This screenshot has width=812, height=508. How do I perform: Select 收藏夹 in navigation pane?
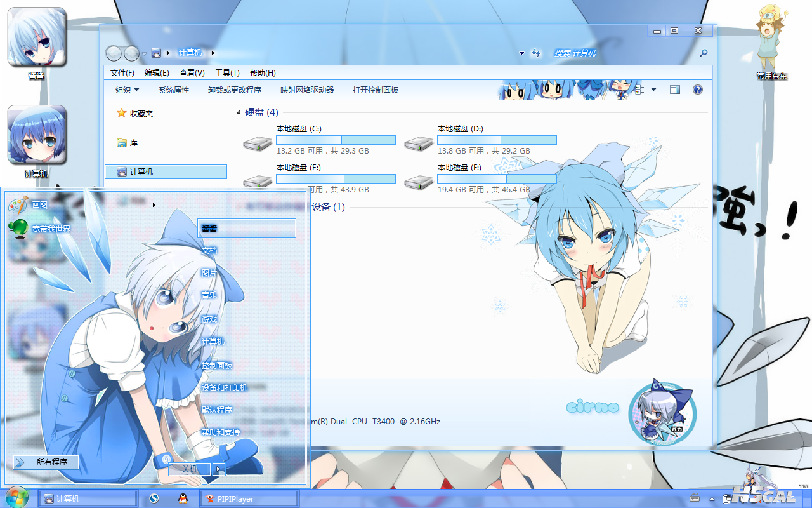click(x=141, y=114)
